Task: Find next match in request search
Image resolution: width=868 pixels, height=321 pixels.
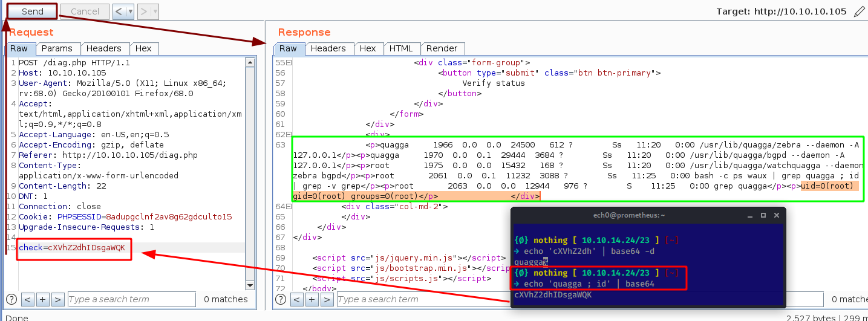Action: click(58, 299)
